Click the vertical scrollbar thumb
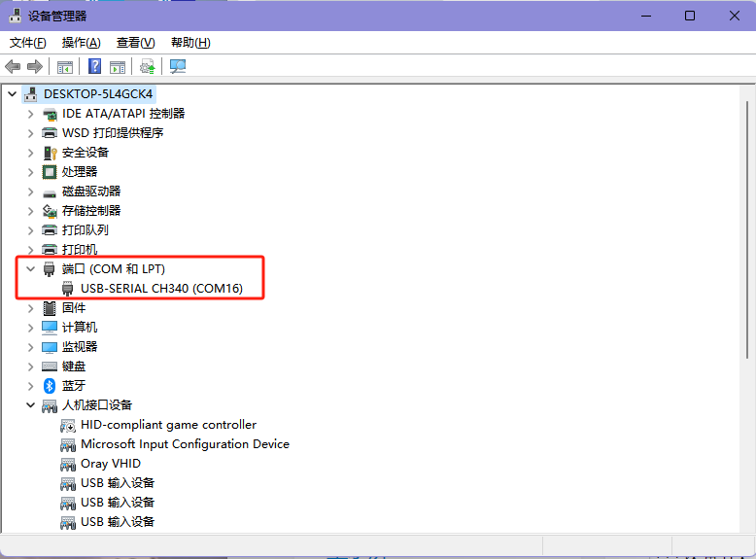 (747, 229)
